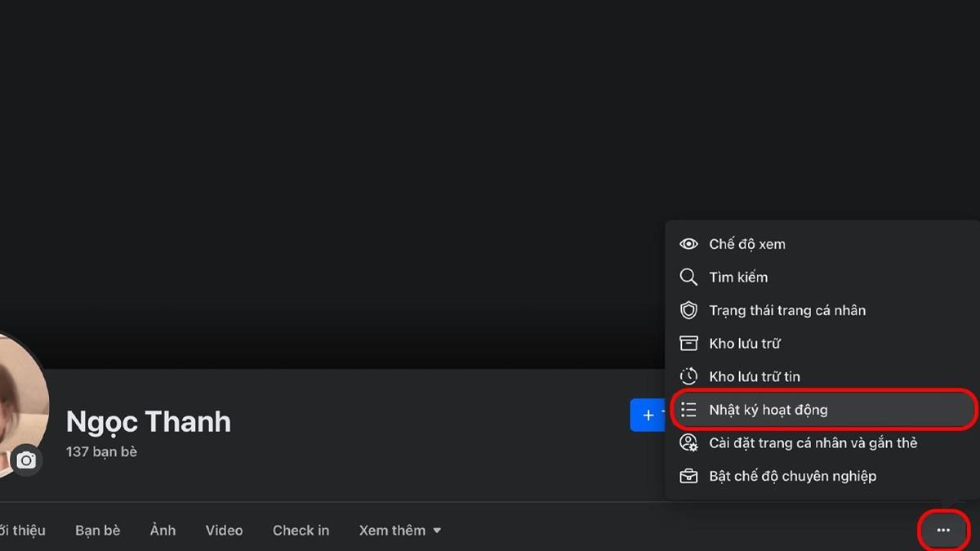Choose Bật chế độ chuyên nghiệp option
This screenshot has height=551, width=980.
[792, 476]
